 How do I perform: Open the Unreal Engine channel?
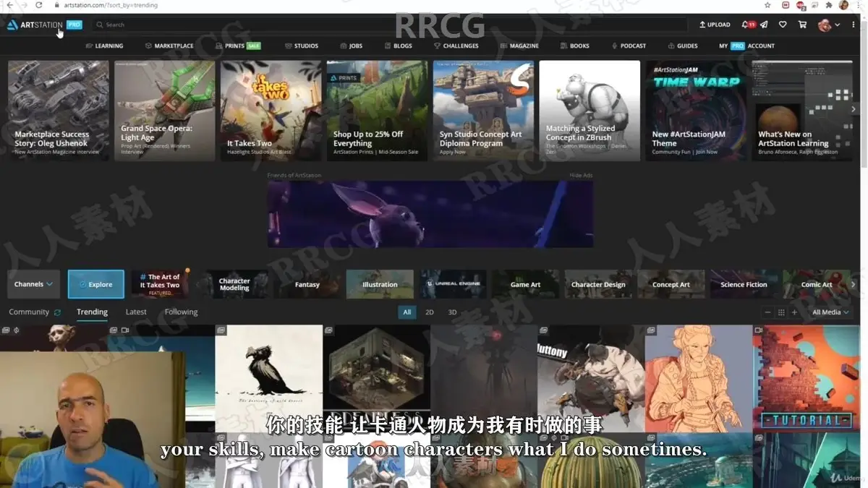click(x=453, y=284)
